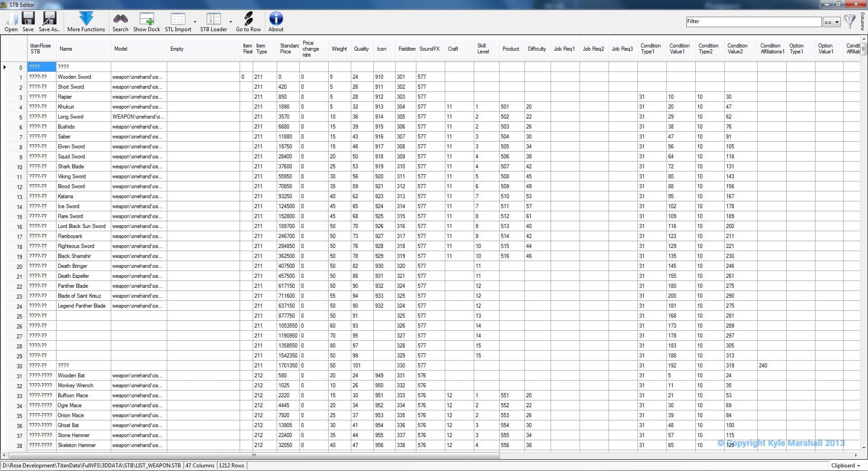Screen dimensions: 868x471
Task: Click the Search binoculars icon
Action: pyautogui.click(x=120, y=19)
